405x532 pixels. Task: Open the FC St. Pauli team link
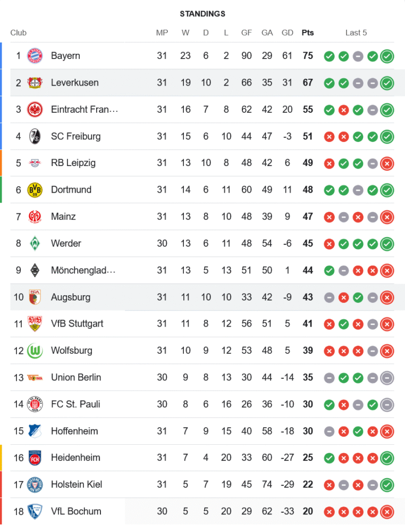point(75,404)
